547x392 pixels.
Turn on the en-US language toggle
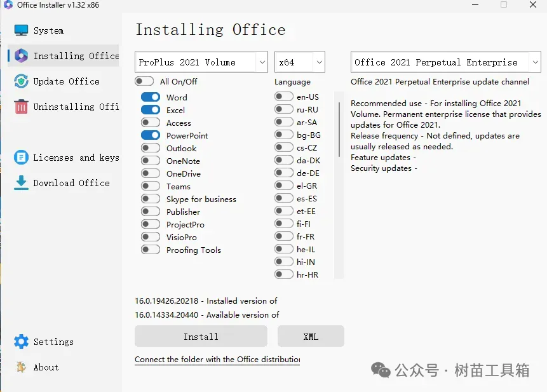tap(283, 97)
